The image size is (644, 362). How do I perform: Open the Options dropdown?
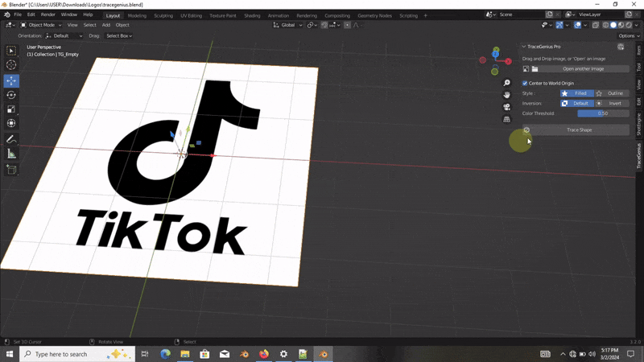(x=629, y=36)
